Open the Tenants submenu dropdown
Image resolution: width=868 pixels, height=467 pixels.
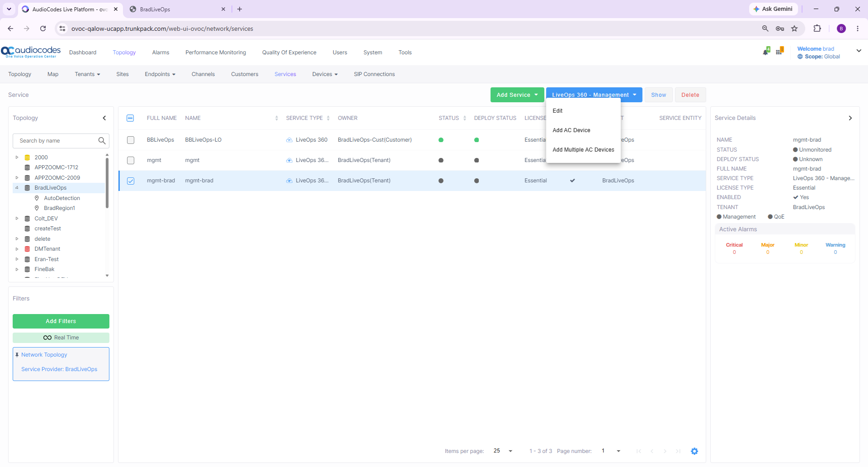pos(87,74)
